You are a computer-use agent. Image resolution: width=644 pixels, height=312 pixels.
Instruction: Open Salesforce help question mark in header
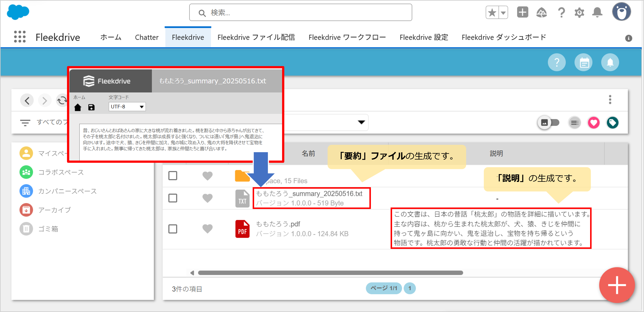click(561, 13)
